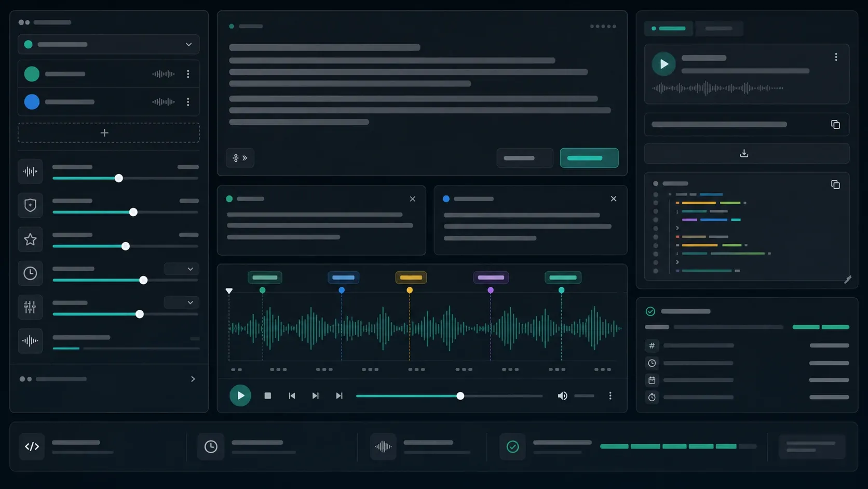This screenshot has width=868, height=489.
Task: Click the volume level bar beside the speaker
Action: tap(584, 396)
